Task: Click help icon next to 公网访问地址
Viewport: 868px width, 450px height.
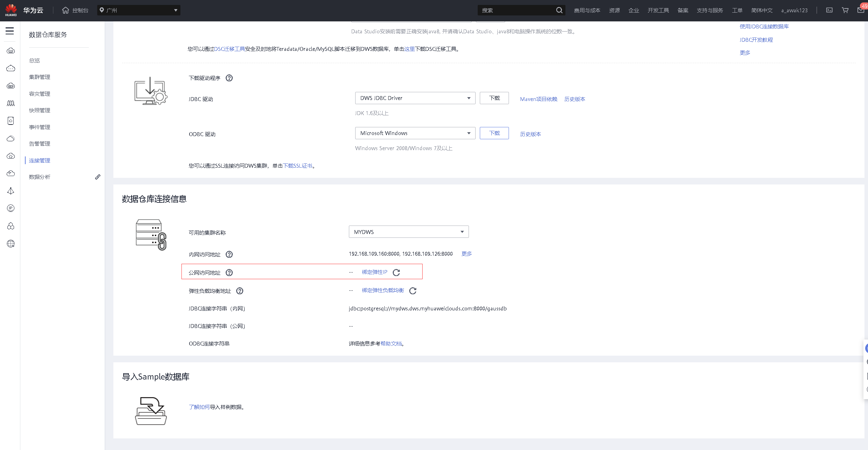Action: [229, 273]
